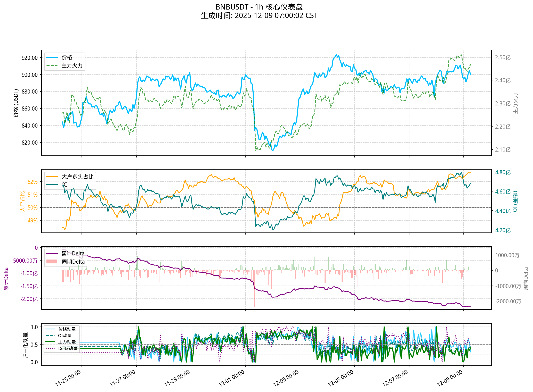
Task: Click the Delta动量 legend entry
Action: tap(68, 348)
